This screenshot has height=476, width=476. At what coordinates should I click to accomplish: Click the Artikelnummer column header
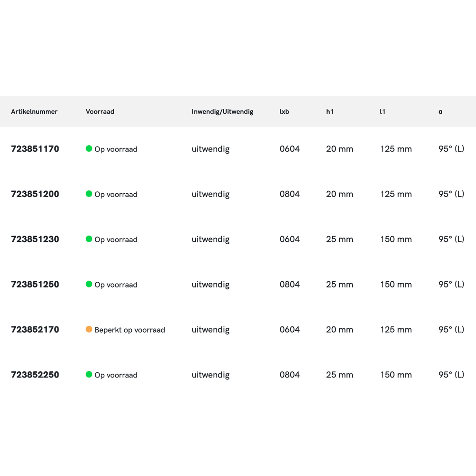click(x=34, y=112)
